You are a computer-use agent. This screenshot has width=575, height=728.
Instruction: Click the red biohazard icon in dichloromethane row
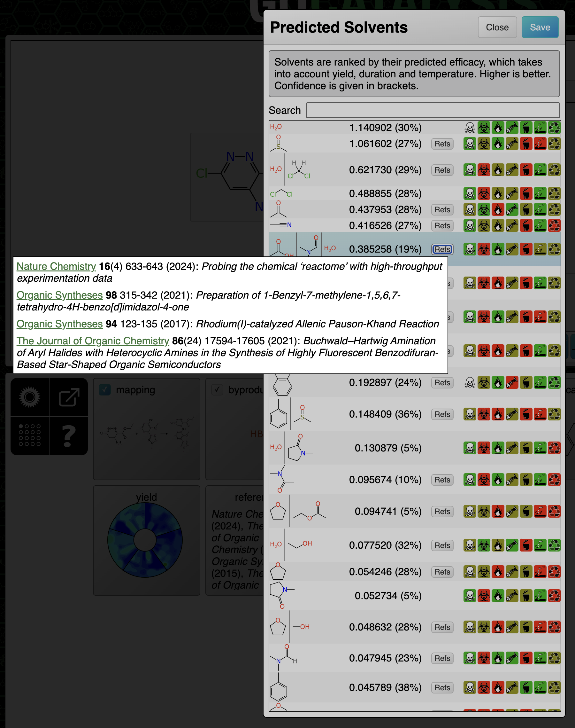484,194
